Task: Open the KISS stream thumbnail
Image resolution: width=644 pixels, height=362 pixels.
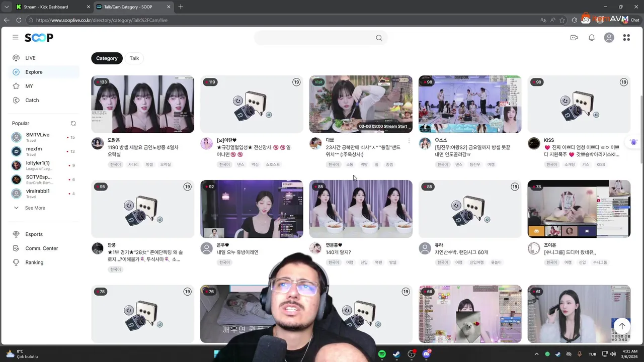Action: click(579, 104)
